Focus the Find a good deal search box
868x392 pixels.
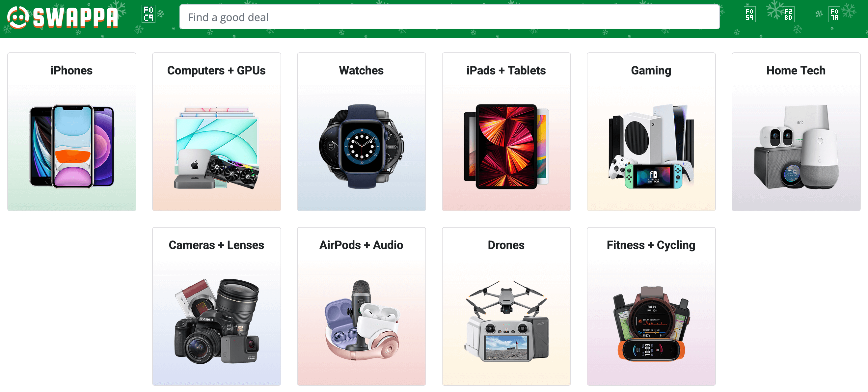point(449,17)
